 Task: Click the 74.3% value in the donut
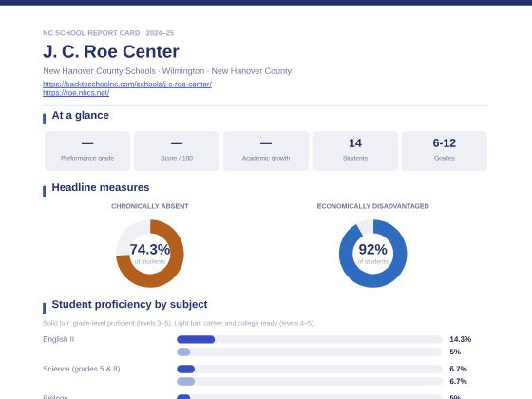click(150, 249)
